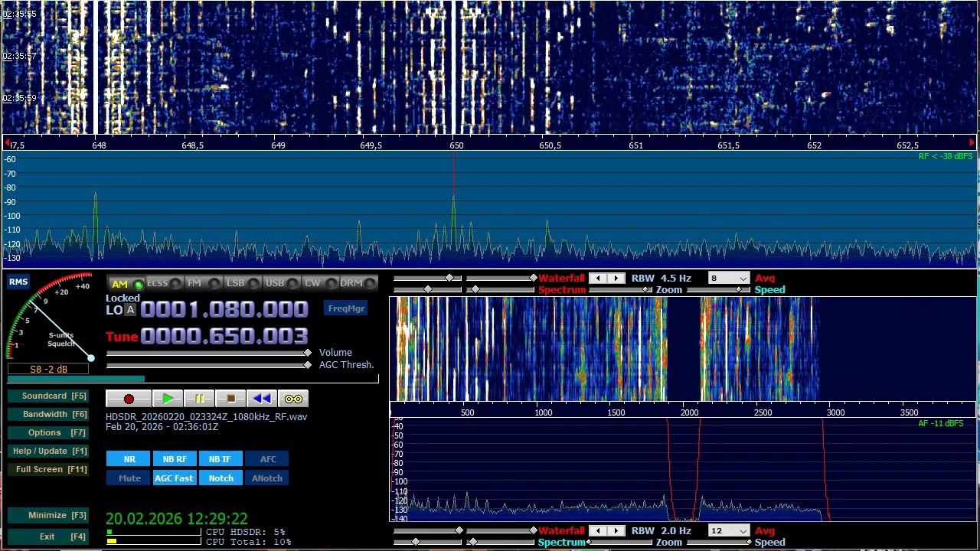Click the 648 kHz mark on frequency scale

click(x=99, y=145)
